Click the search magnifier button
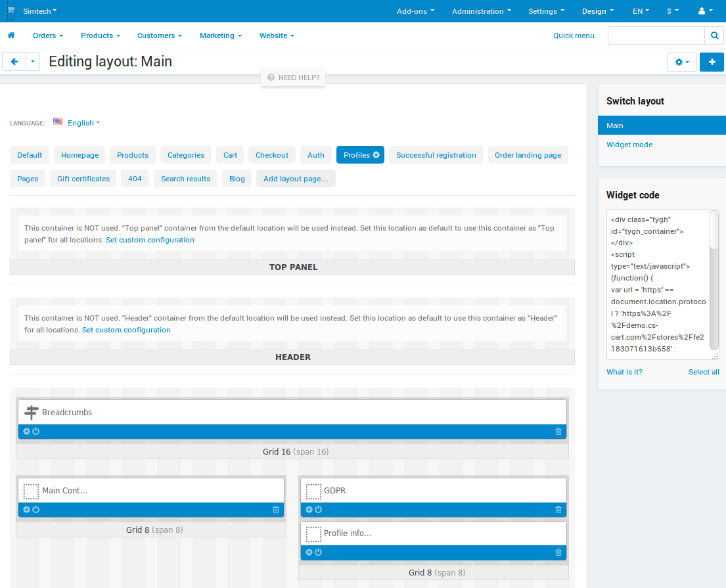 (714, 35)
